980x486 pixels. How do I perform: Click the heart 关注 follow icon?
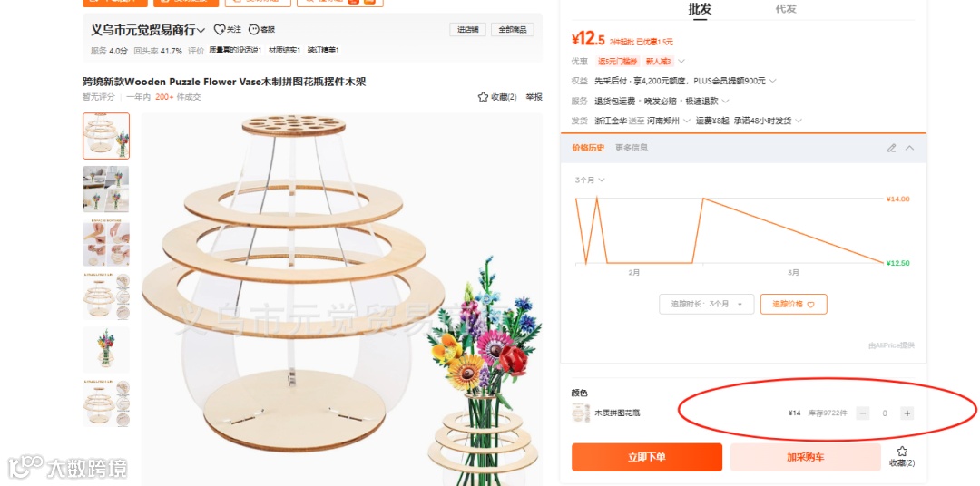pos(219,29)
